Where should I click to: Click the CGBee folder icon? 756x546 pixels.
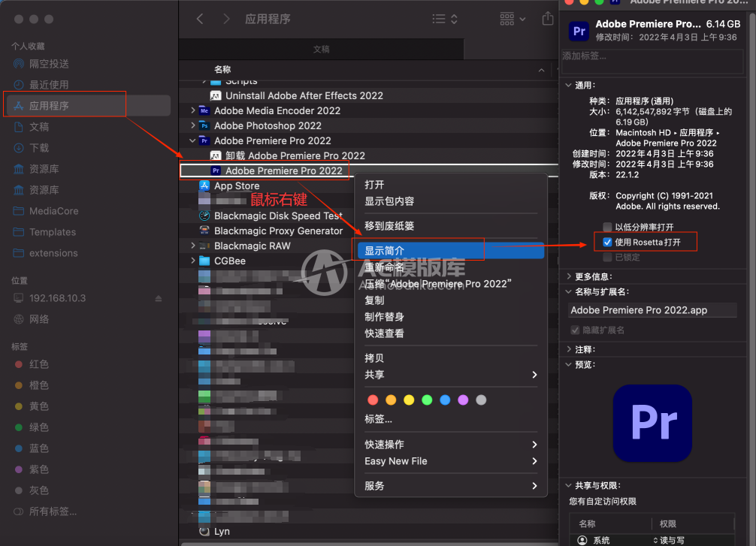[x=204, y=261]
